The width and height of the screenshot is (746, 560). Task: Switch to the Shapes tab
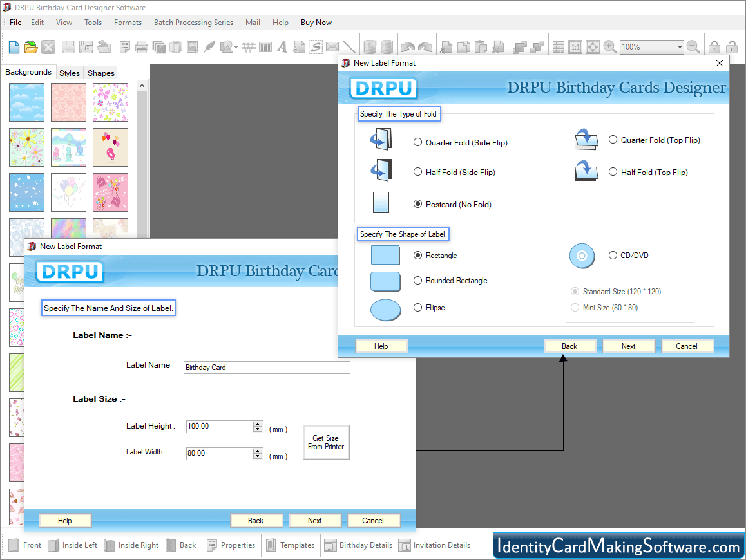pyautogui.click(x=101, y=73)
